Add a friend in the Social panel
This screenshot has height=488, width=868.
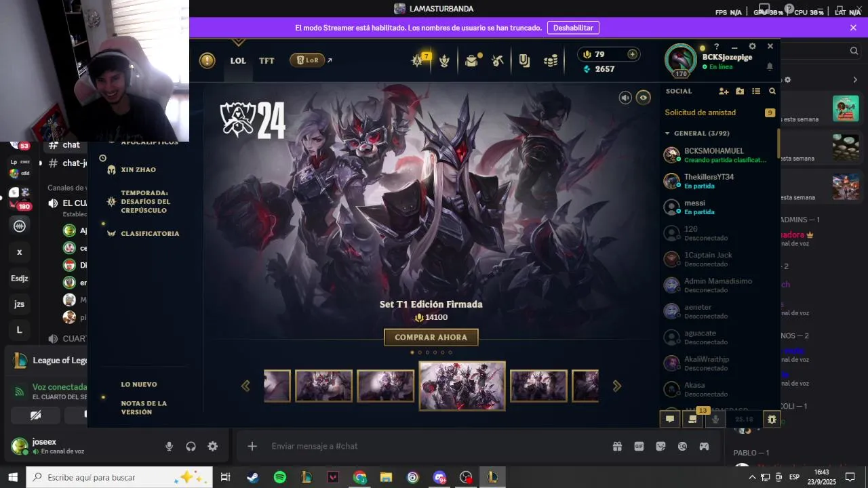pyautogui.click(x=723, y=91)
